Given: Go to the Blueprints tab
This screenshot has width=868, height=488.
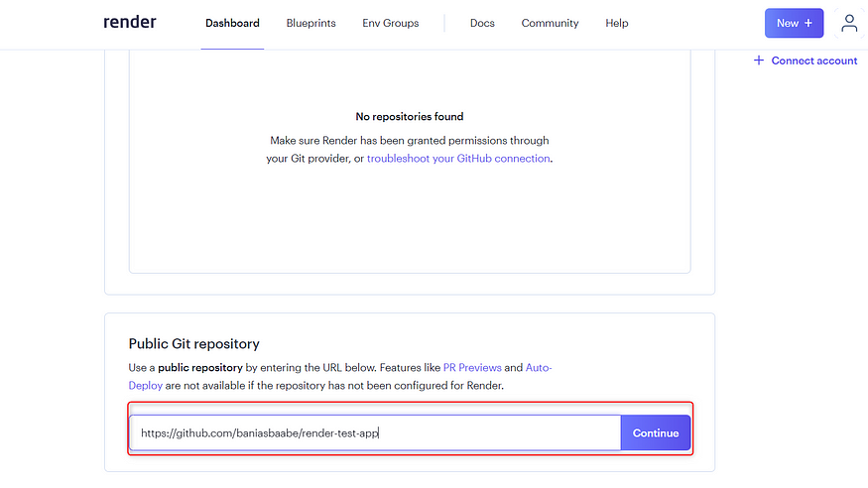Looking at the screenshot, I should 311,23.
